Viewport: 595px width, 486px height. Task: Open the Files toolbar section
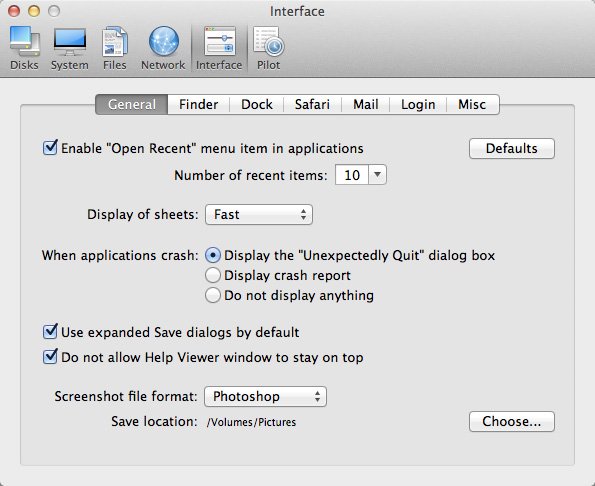115,48
